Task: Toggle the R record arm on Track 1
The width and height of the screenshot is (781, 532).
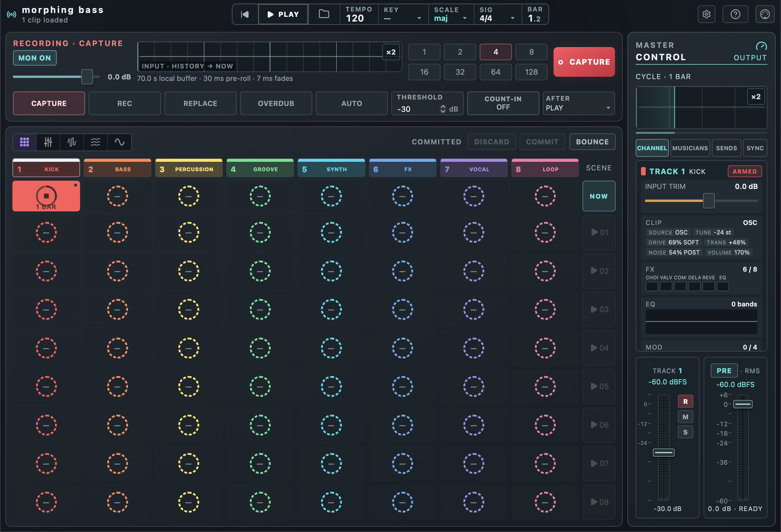Action: point(685,402)
